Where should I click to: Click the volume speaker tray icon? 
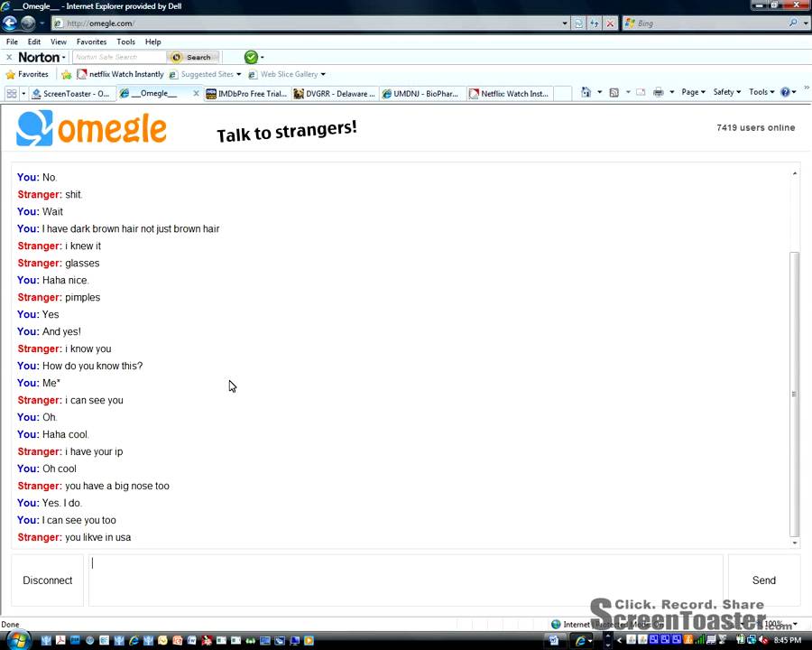pos(764,640)
